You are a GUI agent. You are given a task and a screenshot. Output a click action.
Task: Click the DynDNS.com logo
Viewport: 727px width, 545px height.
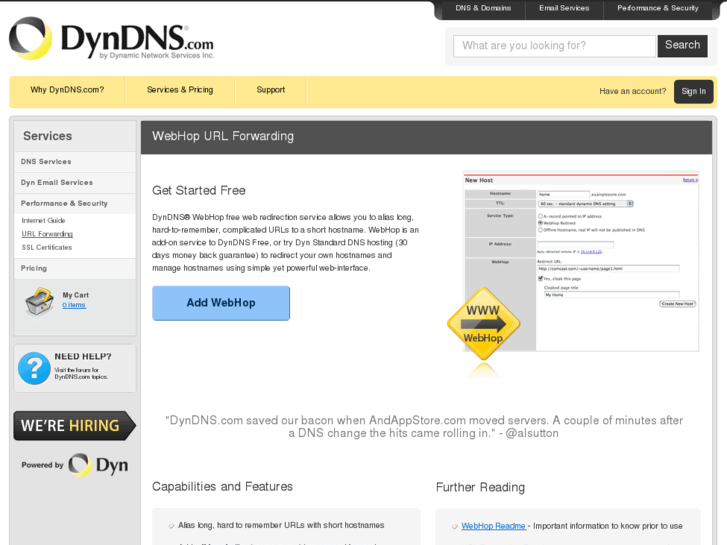click(x=111, y=39)
